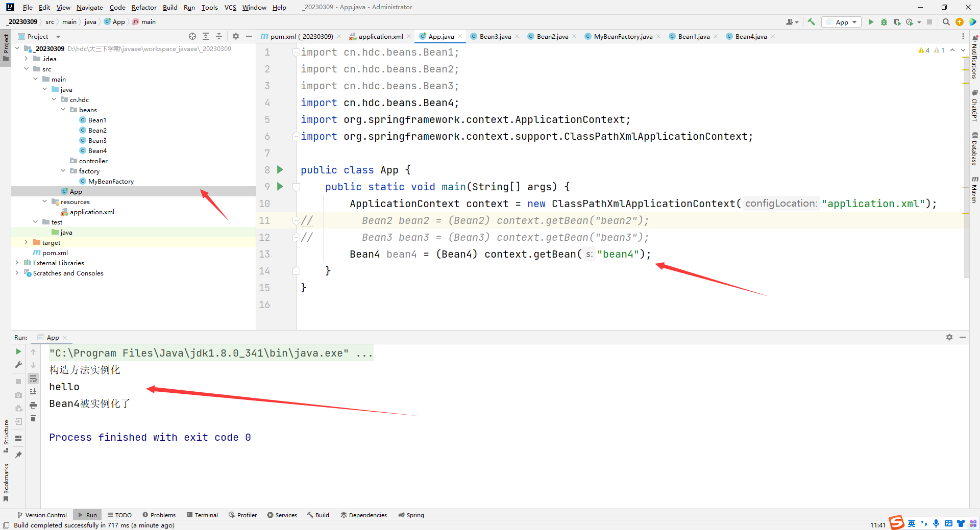Open the Refactor menu
This screenshot has width=980, height=530.
tap(144, 7)
